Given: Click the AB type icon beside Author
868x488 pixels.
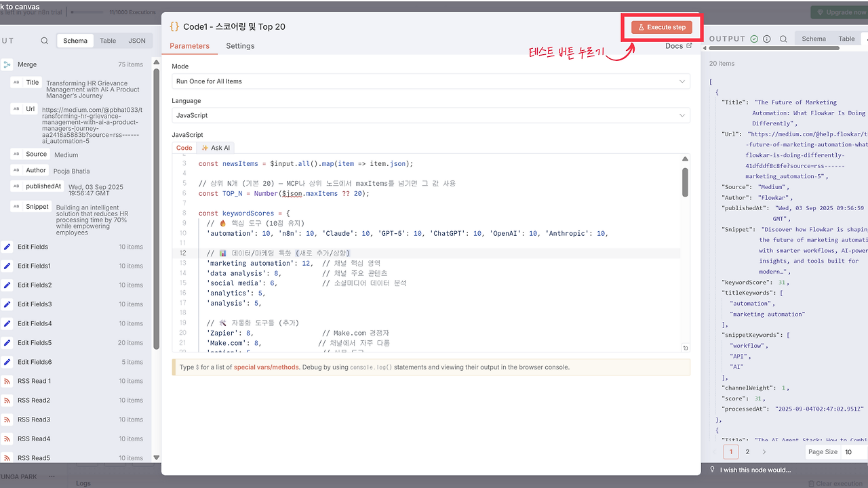Looking at the screenshot, I should tap(16, 170).
